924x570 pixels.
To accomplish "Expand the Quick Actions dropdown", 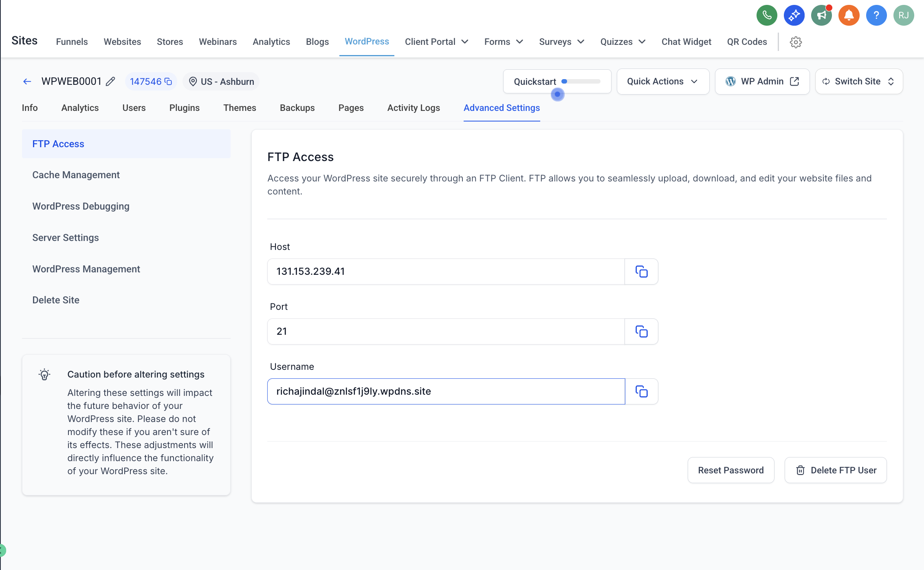I will click(663, 82).
